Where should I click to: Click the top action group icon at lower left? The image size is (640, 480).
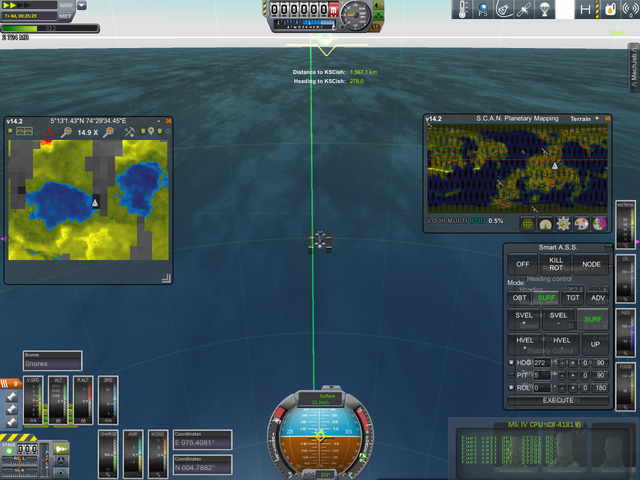tap(11, 396)
